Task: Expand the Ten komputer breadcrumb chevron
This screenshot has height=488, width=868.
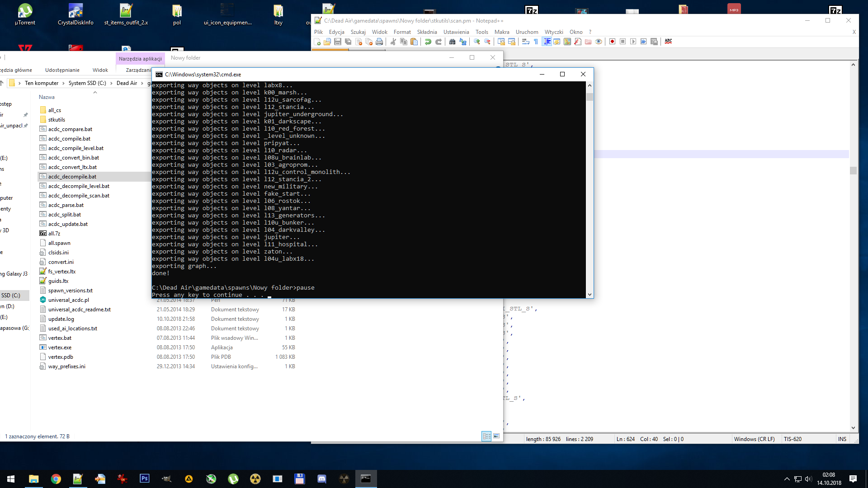Action: click(64, 83)
